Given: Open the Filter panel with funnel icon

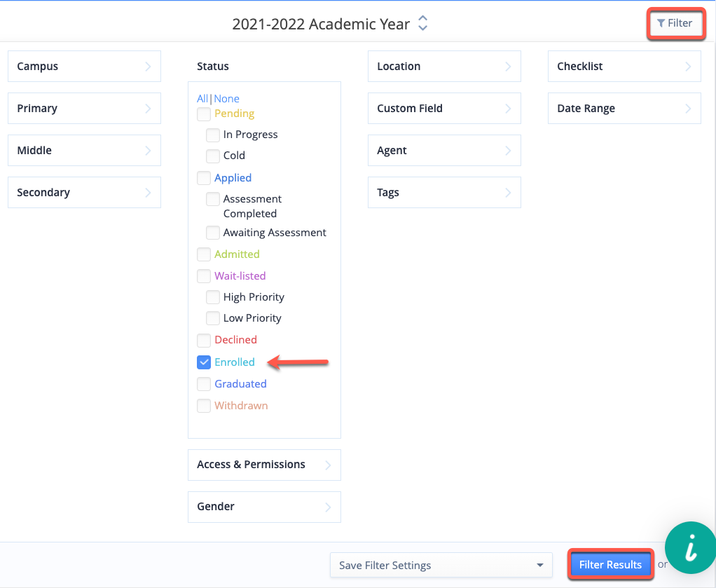Looking at the screenshot, I should (675, 23).
